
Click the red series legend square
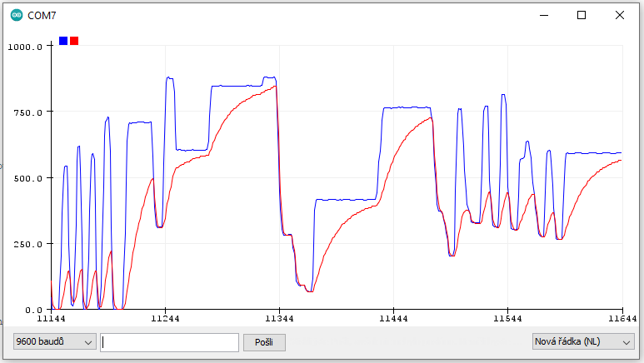tap(74, 41)
